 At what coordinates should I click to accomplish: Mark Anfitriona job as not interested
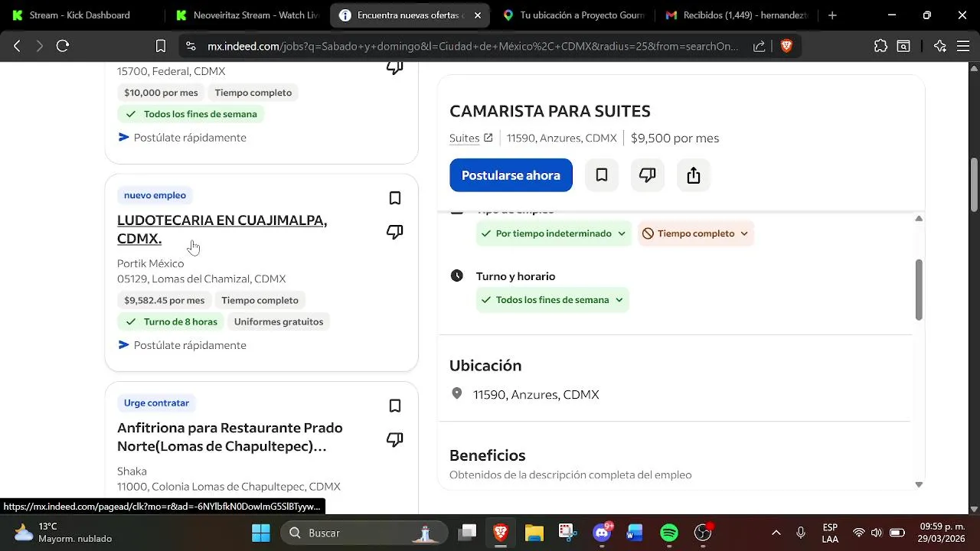pyautogui.click(x=395, y=439)
